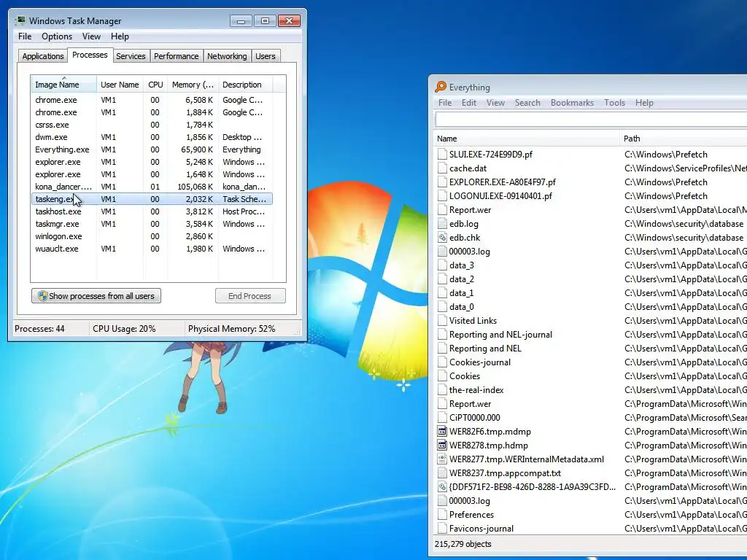Sort processes by Description column header

(x=246, y=85)
